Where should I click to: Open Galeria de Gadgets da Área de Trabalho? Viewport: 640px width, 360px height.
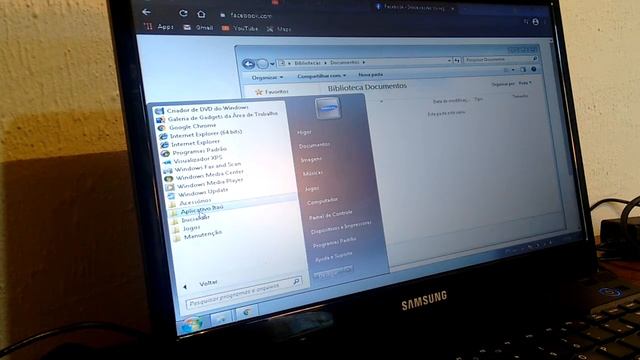218,117
